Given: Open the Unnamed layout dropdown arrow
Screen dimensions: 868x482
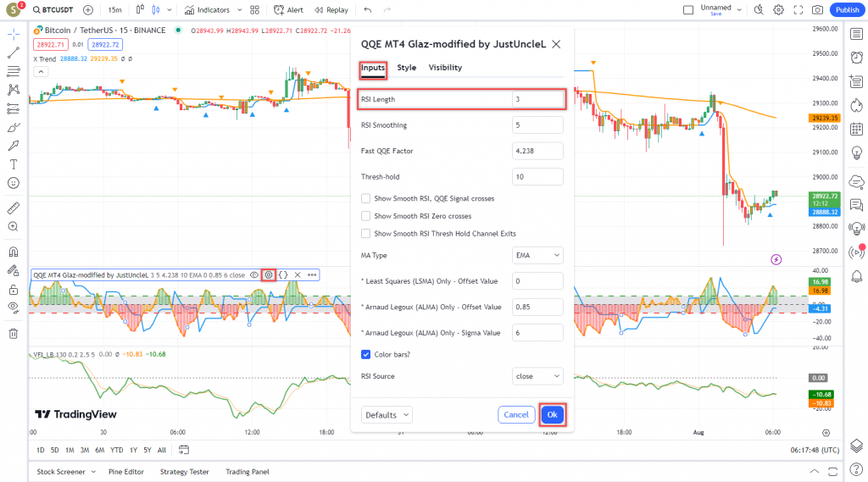Looking at the screenshot, I should click(739, 10).
